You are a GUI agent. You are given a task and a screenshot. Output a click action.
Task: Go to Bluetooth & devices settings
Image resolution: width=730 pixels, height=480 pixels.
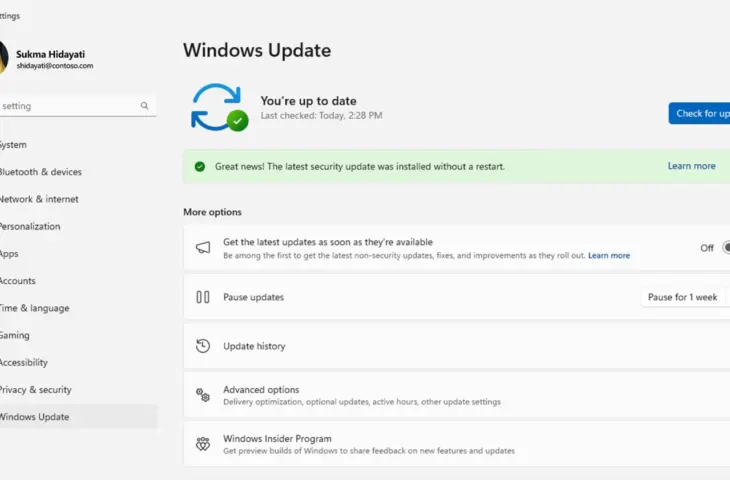(40, 172)
